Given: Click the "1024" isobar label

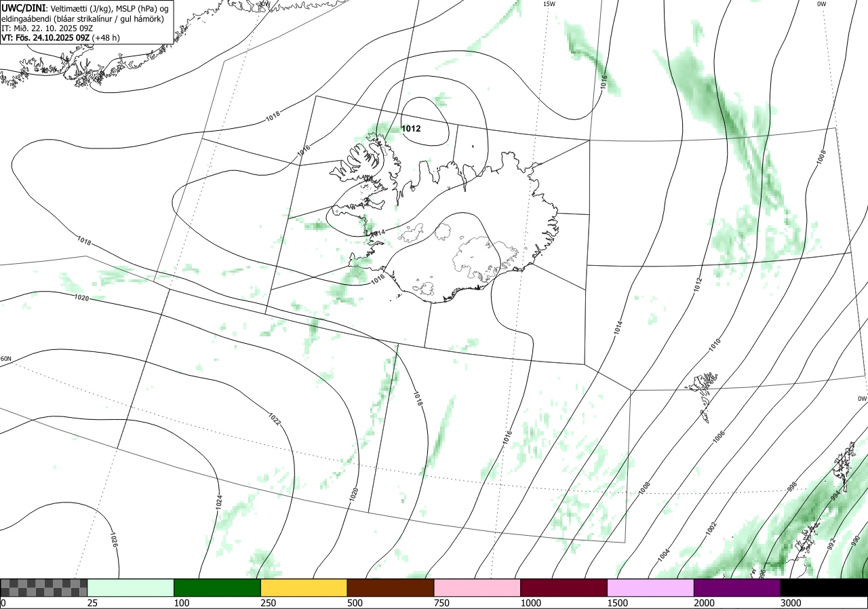Looking at the screenshot, I should tap(218, 502).
